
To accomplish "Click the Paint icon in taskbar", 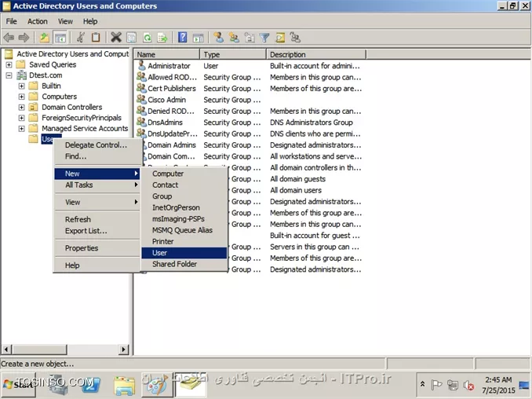I will click(x=156, y=385).
